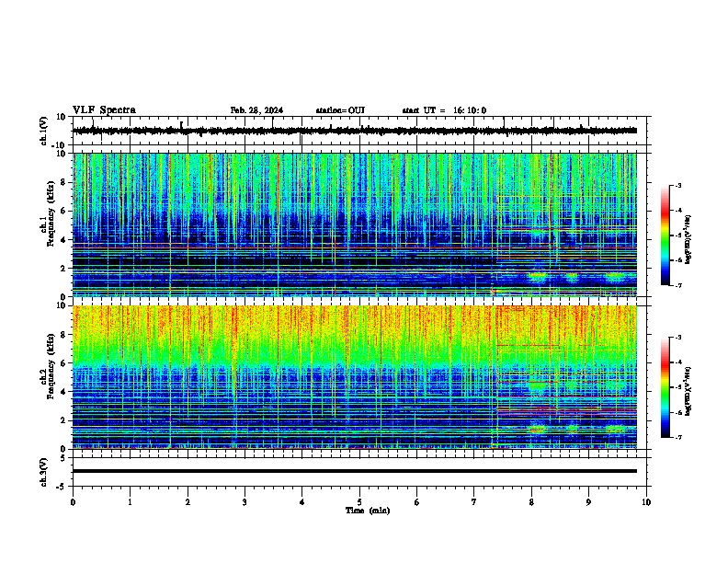
Task: Click time axis tick label "4"
Action: (x=301, y=502)
